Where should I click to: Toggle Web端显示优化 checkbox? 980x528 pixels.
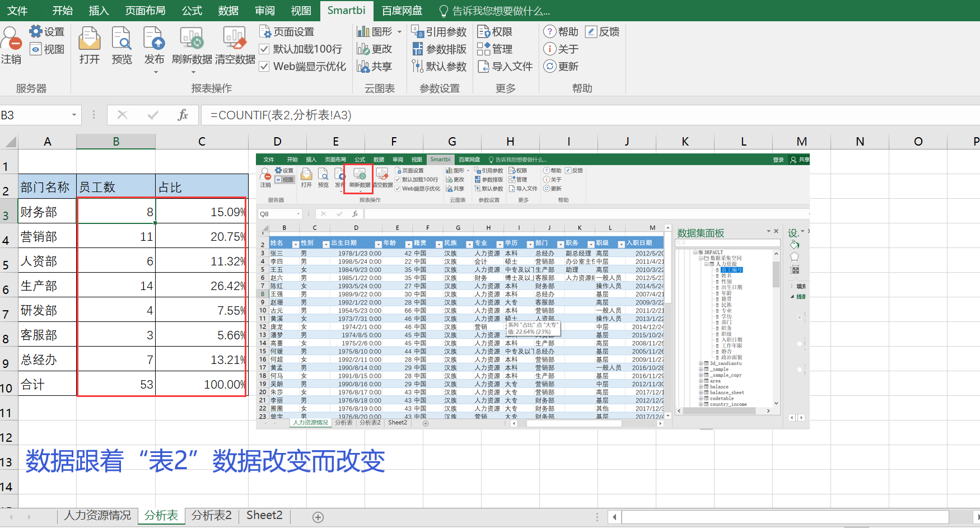point(264,67)
